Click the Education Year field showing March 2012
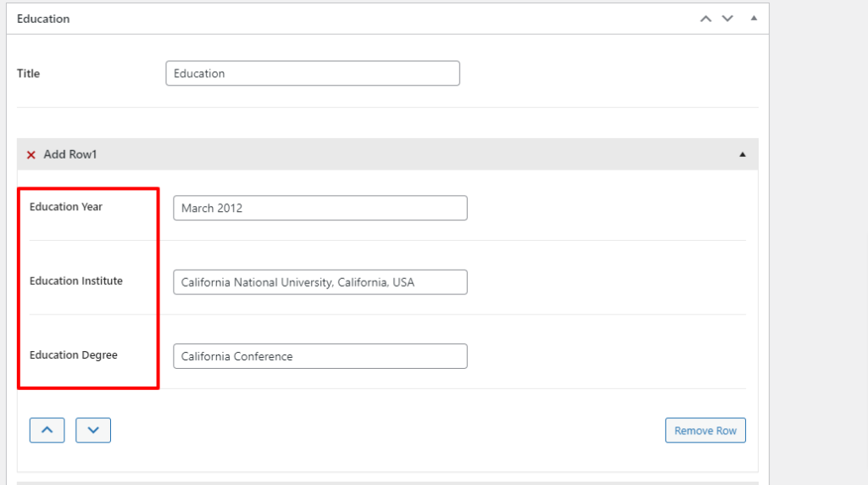This screenshot has height=485, width=868. coord(320,209)
